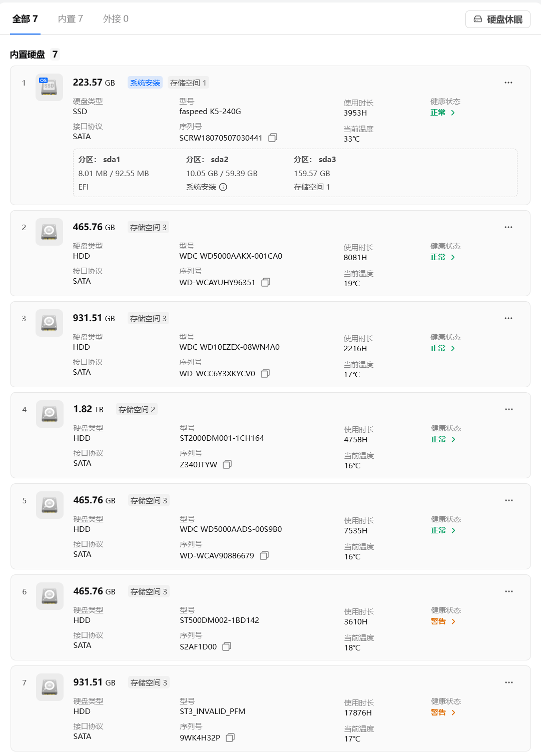
Task: Copy serial number S2AF1D00
Action: [x=227, y=646]
